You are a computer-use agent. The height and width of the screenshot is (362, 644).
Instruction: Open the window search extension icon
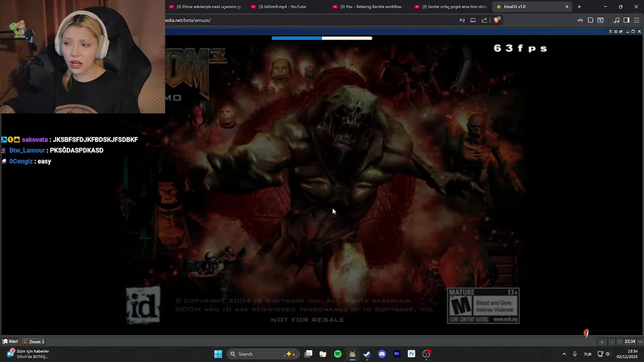click(x=600, y=20)
